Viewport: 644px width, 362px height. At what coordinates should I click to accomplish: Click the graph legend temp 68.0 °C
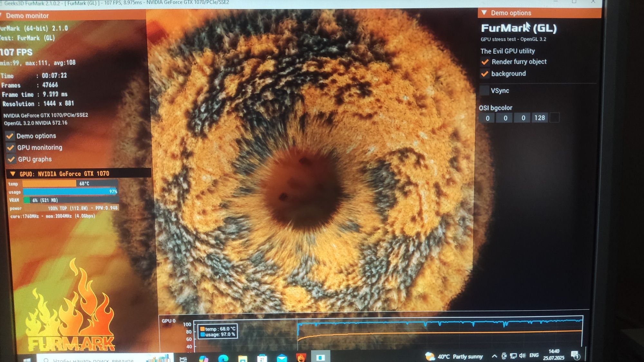pyautogui.click(x=218, y=329)
